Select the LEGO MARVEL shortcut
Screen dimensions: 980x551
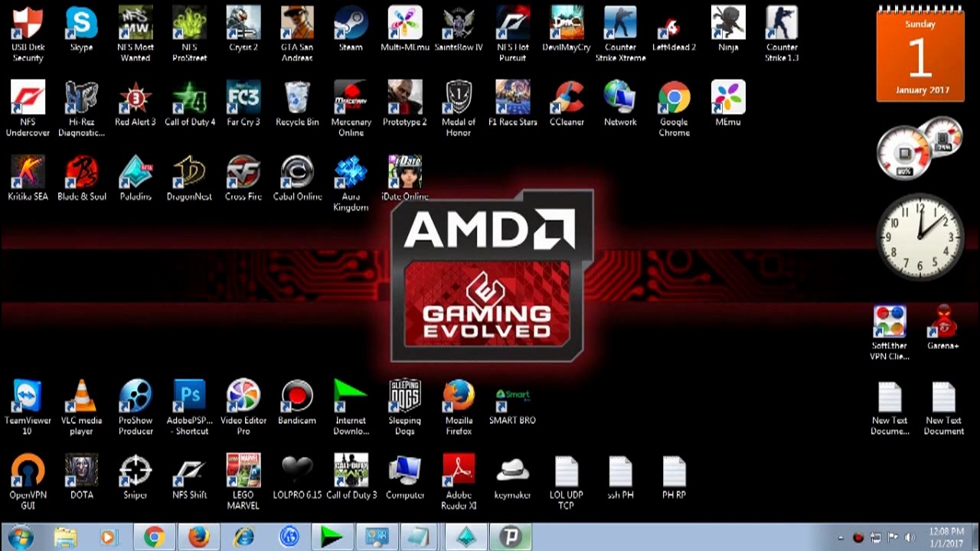tap(243, 482)
